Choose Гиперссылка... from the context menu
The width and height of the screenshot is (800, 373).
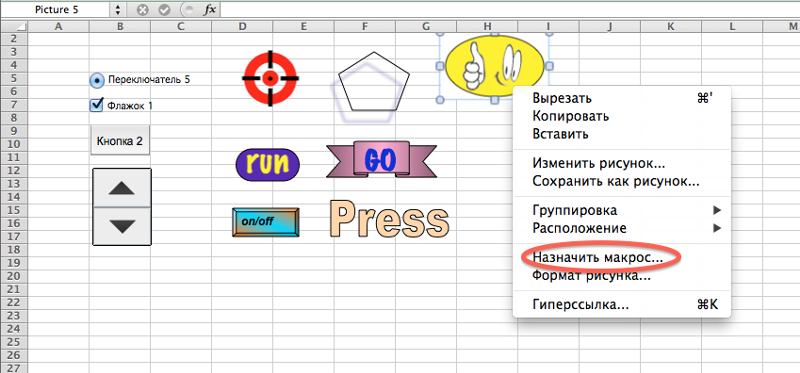click(621, 305)
